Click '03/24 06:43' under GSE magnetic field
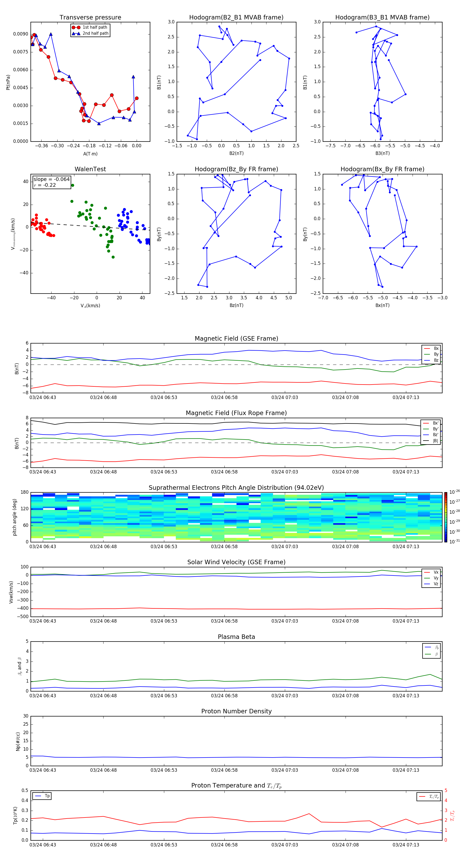Image resolution: width=473 pixels, height=868 pixels. click(43, 398)
